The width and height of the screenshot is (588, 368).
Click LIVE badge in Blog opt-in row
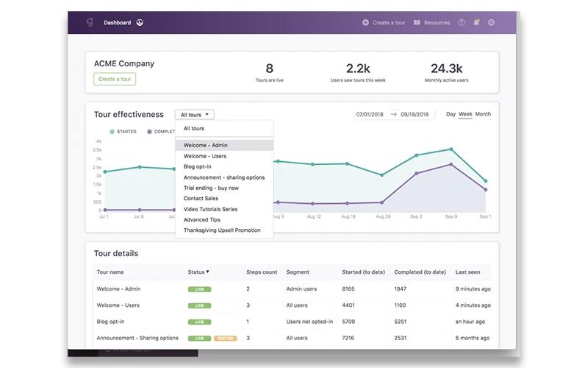coord(199,322)
